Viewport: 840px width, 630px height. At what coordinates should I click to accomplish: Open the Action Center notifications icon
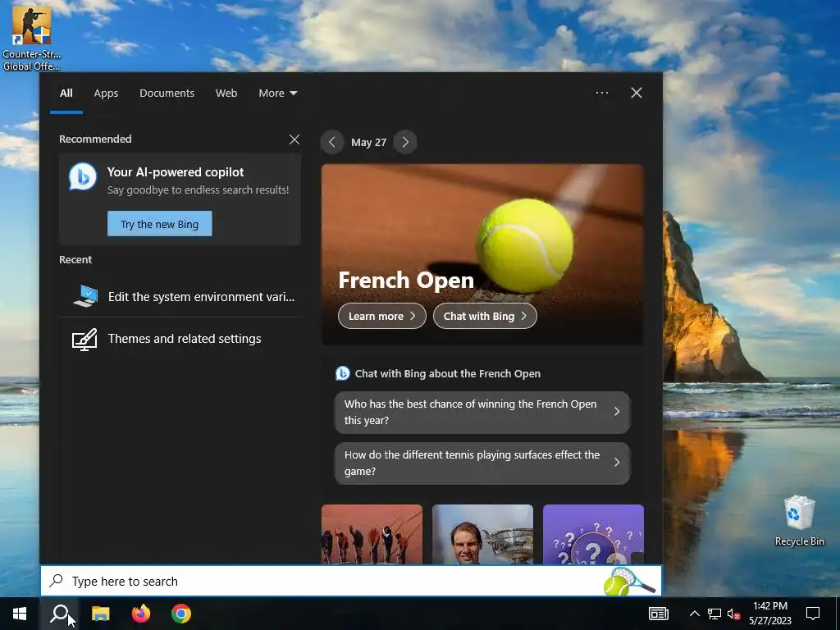813,614
